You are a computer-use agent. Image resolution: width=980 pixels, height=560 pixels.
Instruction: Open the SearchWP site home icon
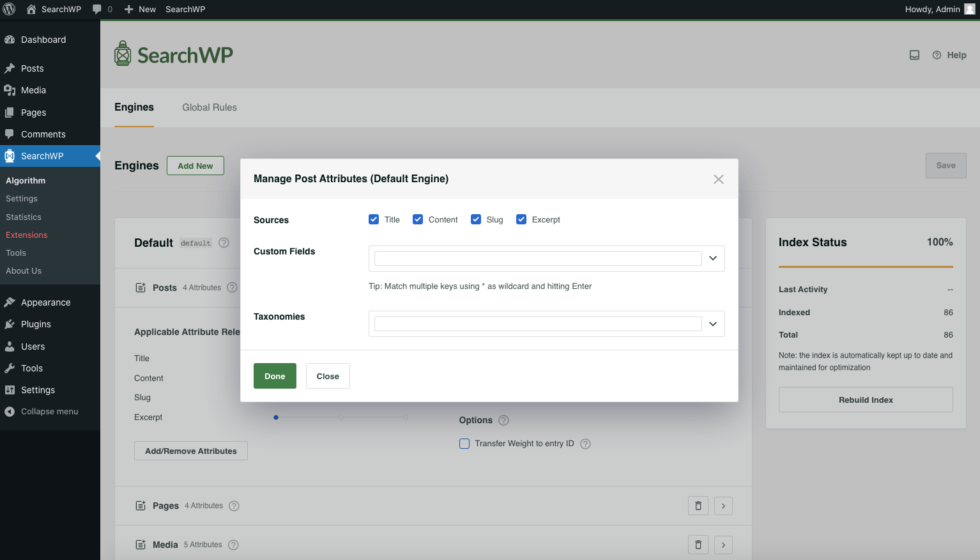pos(31,9)
